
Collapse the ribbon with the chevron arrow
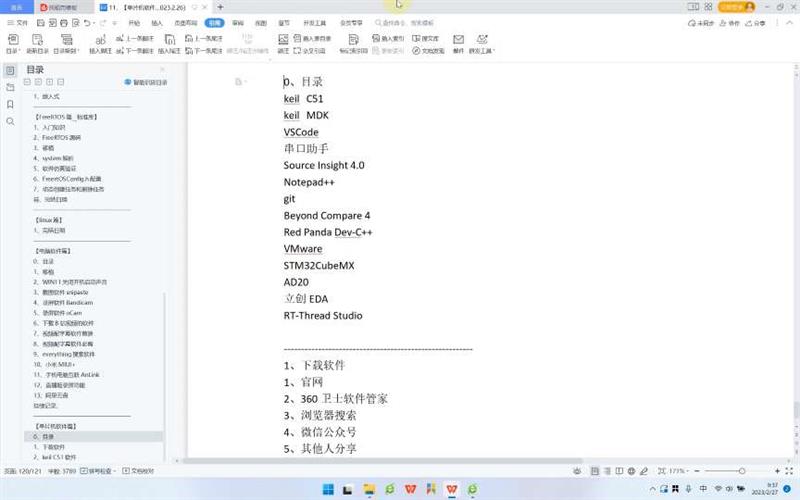pyautogui.click(x=791, y=23)
